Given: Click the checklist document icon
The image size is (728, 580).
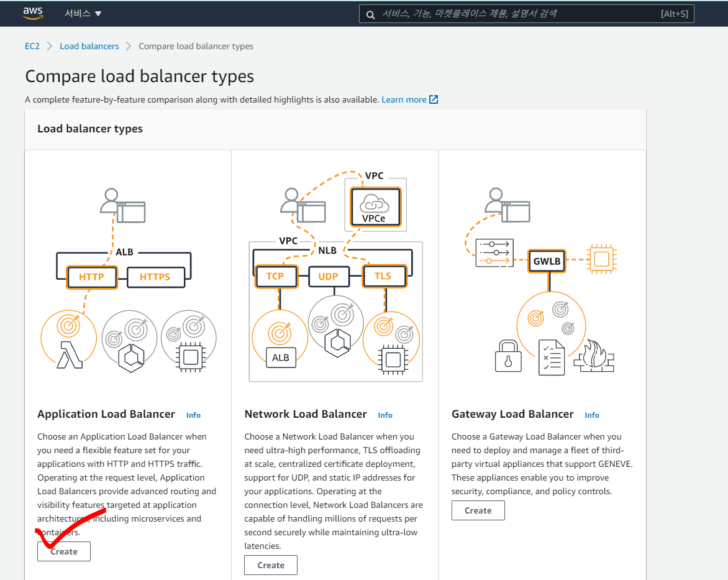Looking at the screenshot, I should (551, 357).
